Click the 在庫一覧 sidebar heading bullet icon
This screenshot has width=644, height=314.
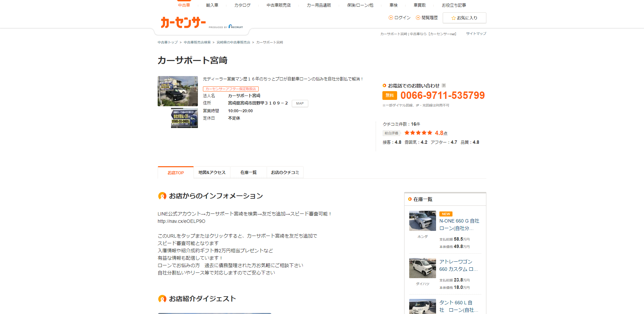click(410, 199)
